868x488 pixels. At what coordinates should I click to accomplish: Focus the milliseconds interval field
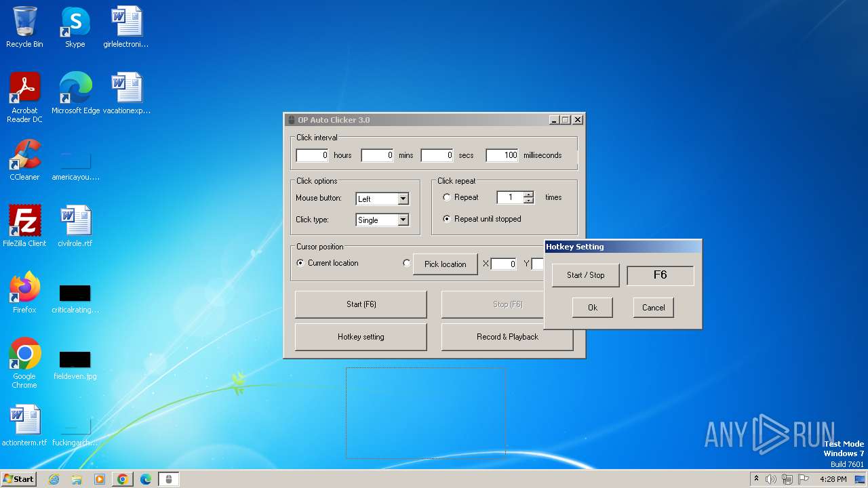[x=502, y=155]
